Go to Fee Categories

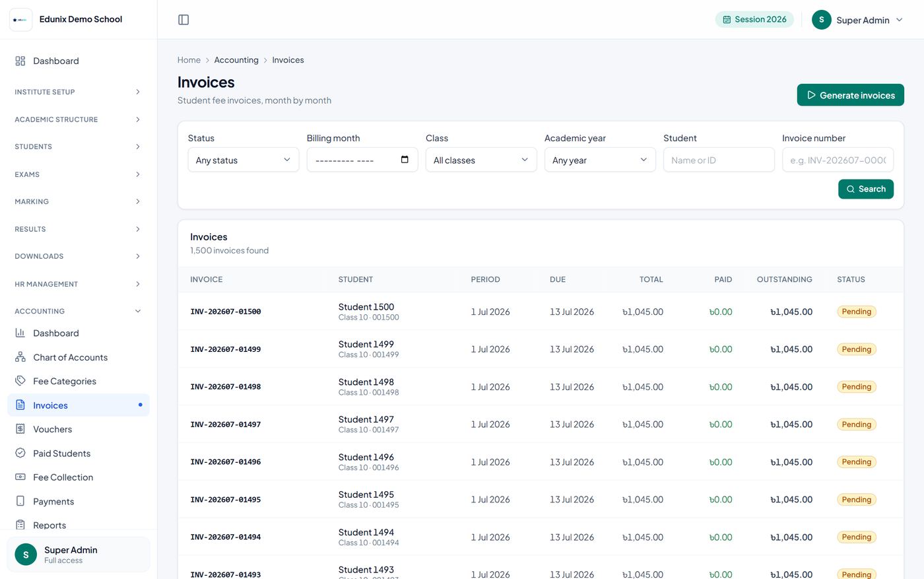(79, 381)
